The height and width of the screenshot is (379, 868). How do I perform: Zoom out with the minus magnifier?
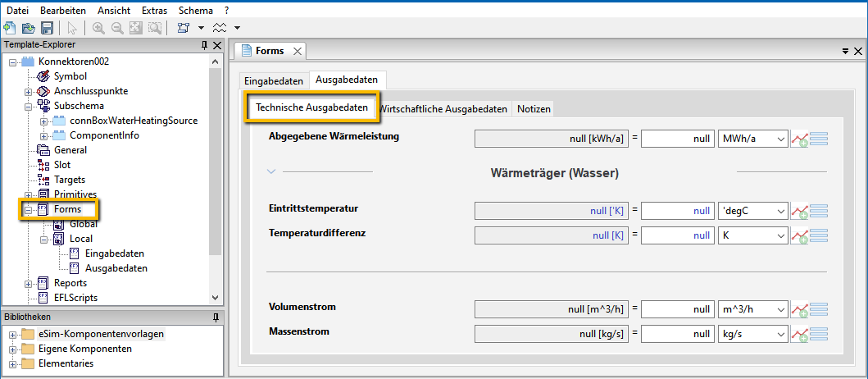click(x=117, y=28)
